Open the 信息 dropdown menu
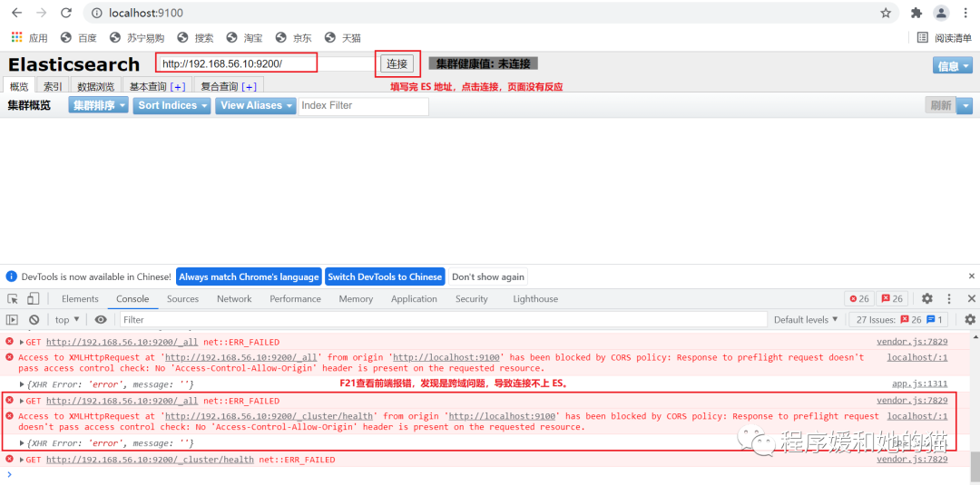Viewport: 980px width, 485px height. click(x=953, y=65)
